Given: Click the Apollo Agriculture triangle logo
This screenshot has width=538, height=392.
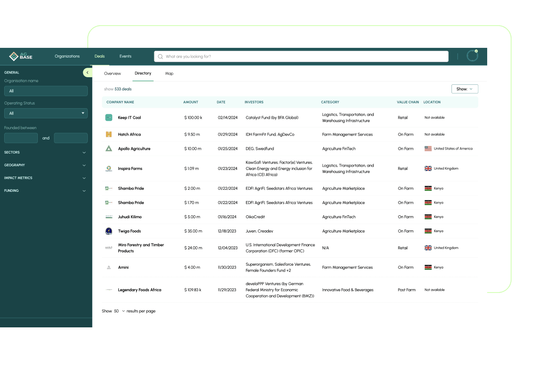Looking at the screenshot, I should pyautogui.click(x=109, y=149).
